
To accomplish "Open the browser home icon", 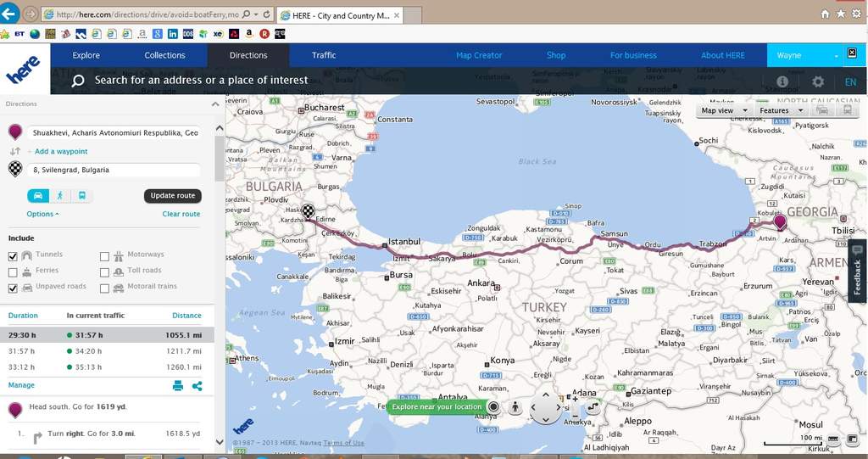I will tap(826, 14).
